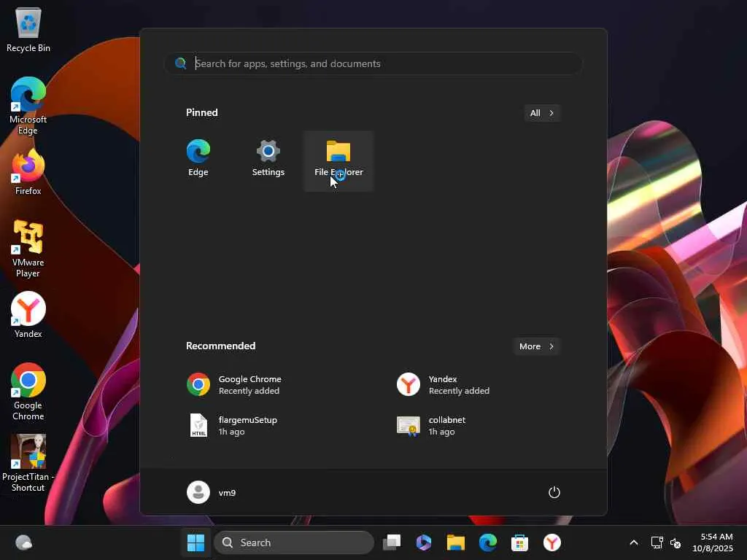This screenshot has height=560, width=747.
Task: Open File Explorer on the taskbar
Action: tap(455, 542)
